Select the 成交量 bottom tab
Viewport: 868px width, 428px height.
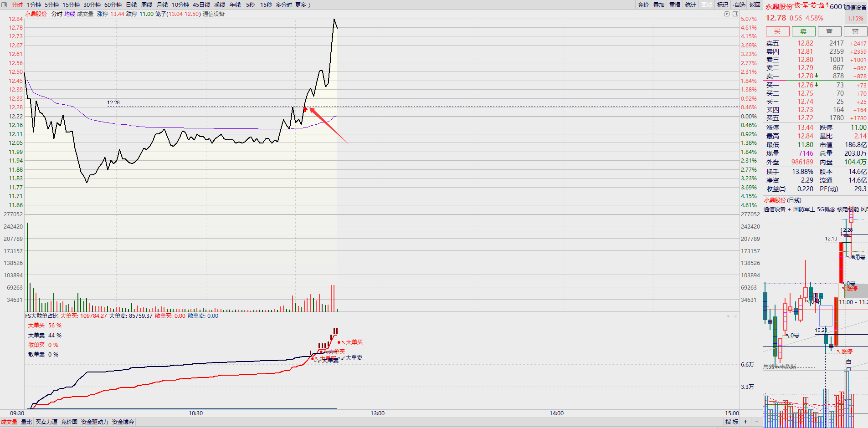[9, 422]
